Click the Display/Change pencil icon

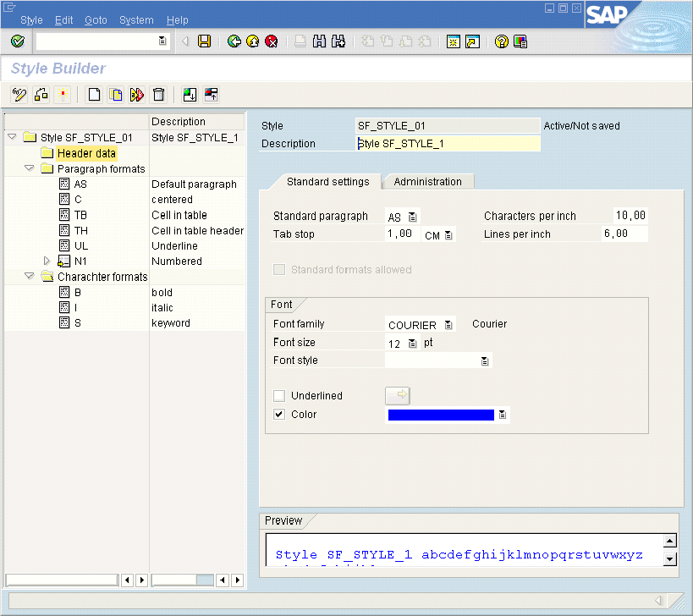click(x=19, y=95)
